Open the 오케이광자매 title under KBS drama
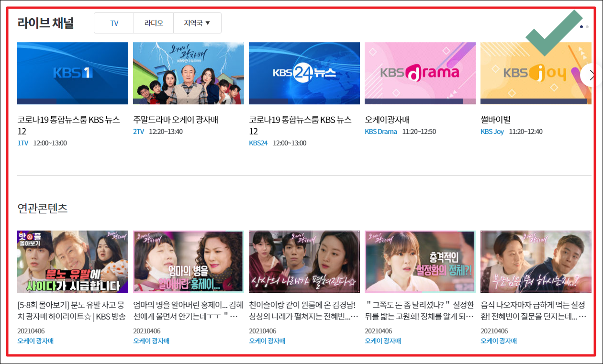 (x=387, y=120)
